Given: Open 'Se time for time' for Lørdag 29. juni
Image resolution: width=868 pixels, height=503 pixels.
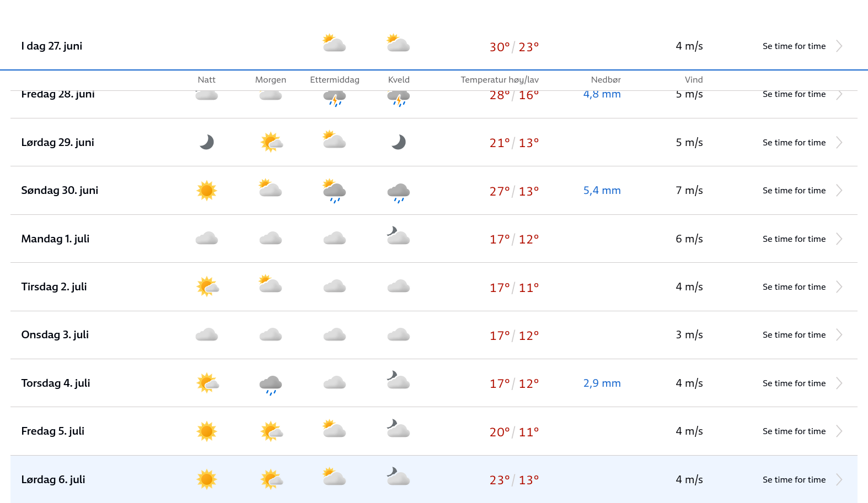Looking at the screenshot, I should [x=794, y=143].
